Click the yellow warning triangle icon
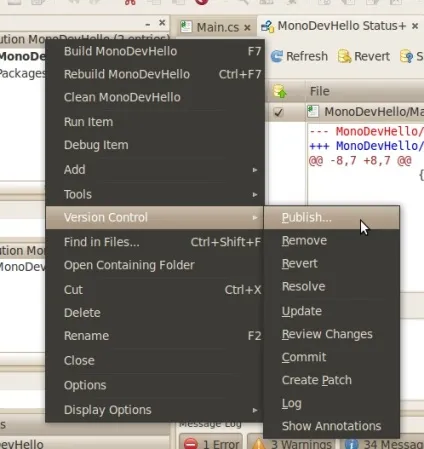Screen dimensions: 424x449 pyautogui.click(x=259, y=444)
